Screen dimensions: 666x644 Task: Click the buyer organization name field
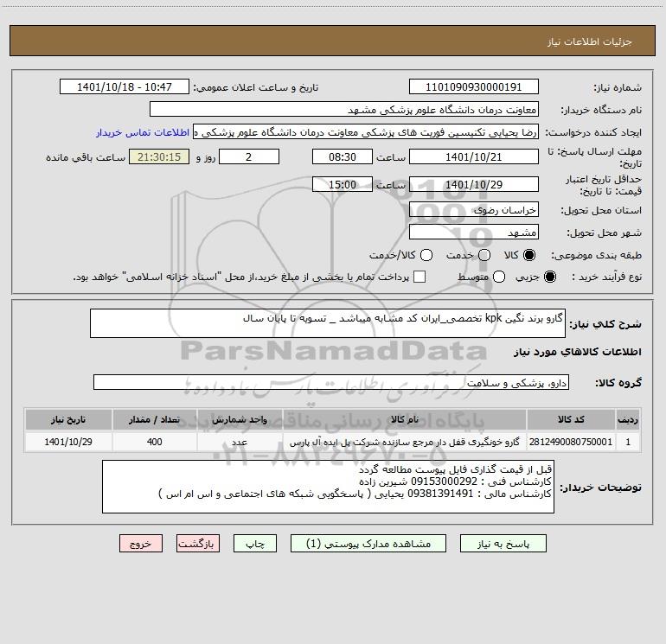point(344,110)
